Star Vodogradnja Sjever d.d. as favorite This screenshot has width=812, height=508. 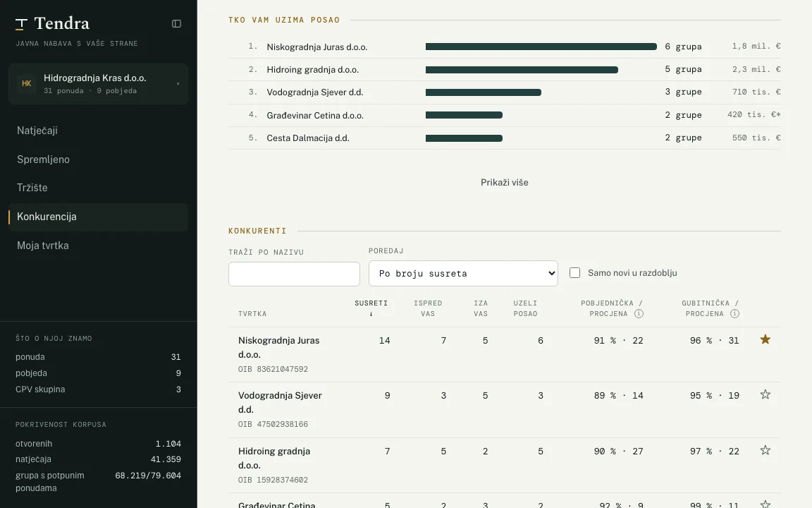click(765, 394)
